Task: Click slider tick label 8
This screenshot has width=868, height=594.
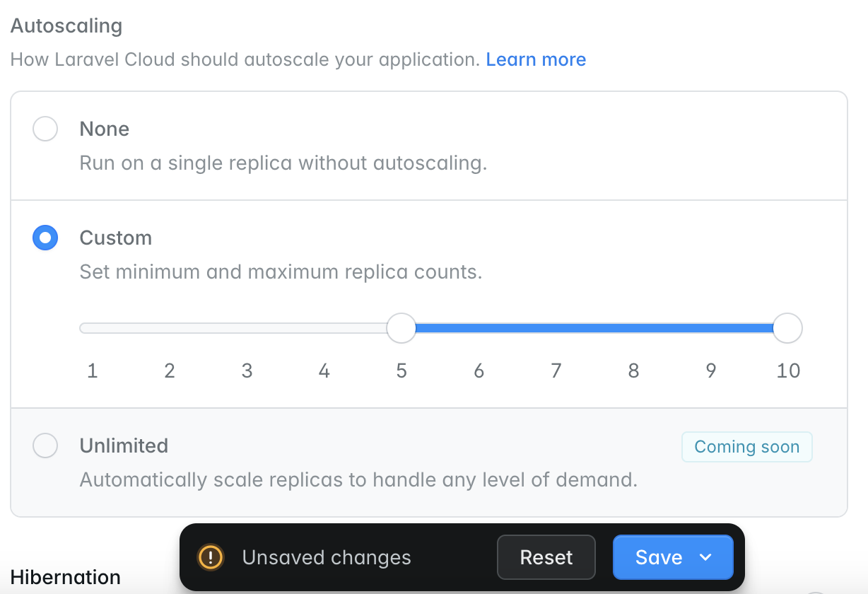Action: (633, 371)
